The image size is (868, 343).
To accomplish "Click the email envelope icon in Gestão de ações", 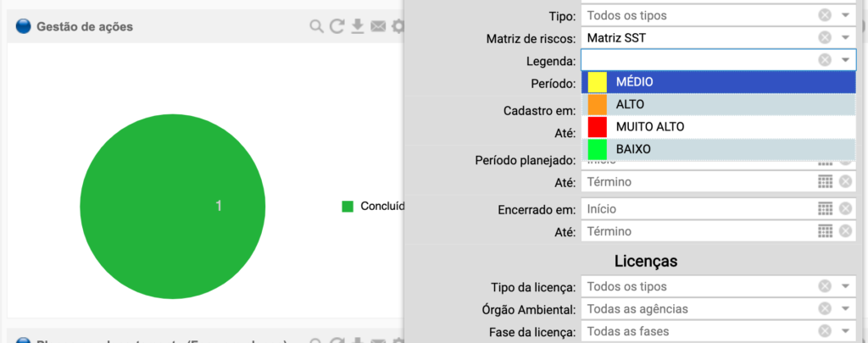I will click(x=378, y=27).
